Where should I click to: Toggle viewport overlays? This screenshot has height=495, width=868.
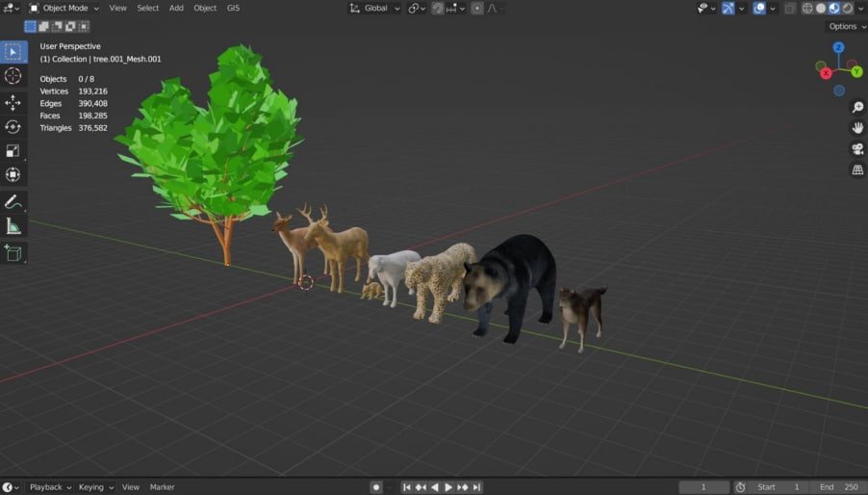pyautogui.click(x=759, y=9)
